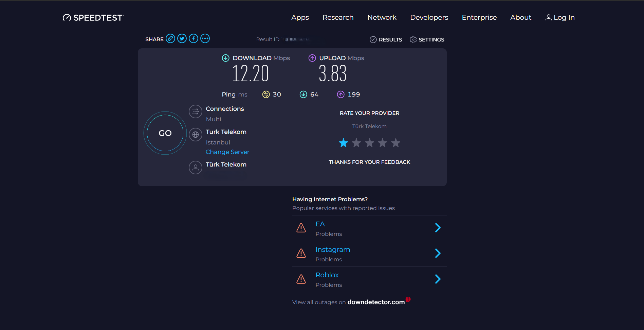Click the idle ping icon showing 30
The height and width of the screenshot is (330, 644).
[266, 94]
